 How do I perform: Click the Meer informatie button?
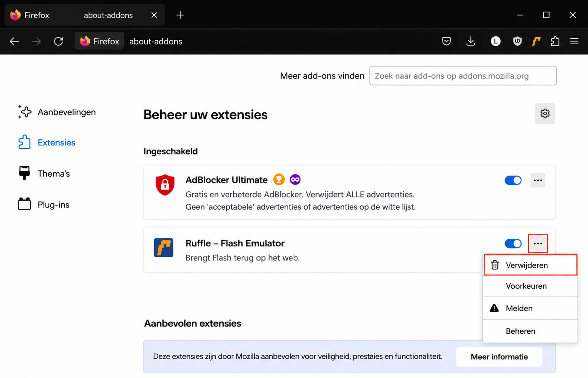click(499, 357)
